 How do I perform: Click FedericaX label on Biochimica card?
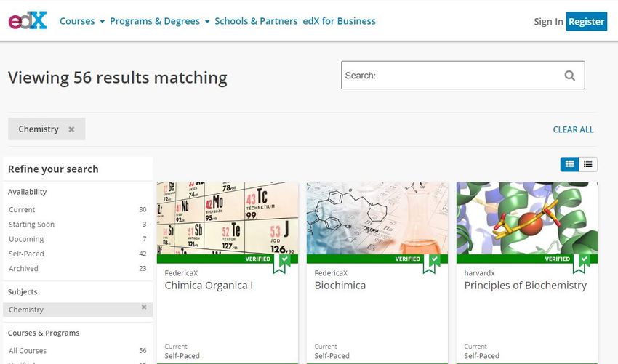(x=331, y=273)
